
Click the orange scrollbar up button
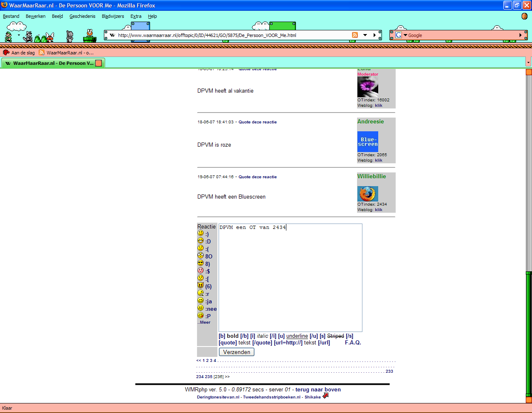(x=529, y=72)
